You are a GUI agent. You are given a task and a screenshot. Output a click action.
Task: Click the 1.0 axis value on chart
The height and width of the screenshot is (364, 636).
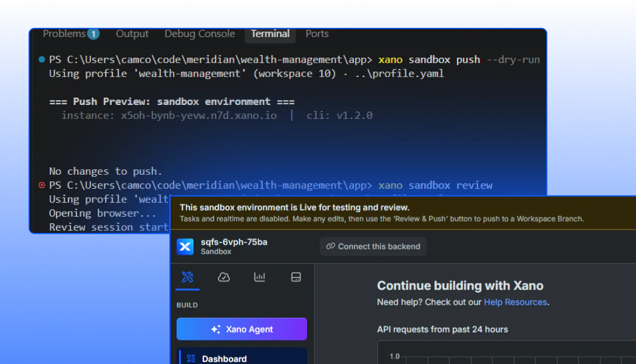coord(394,356)
